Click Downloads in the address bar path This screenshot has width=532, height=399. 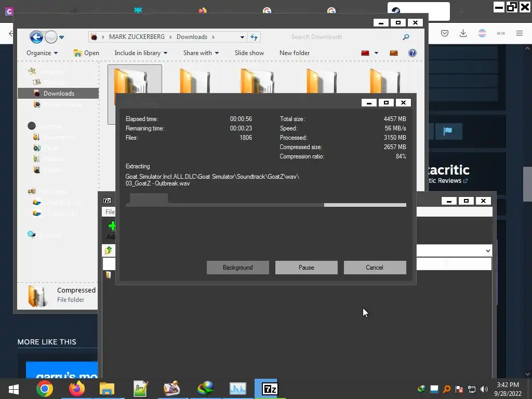[192, 37]
